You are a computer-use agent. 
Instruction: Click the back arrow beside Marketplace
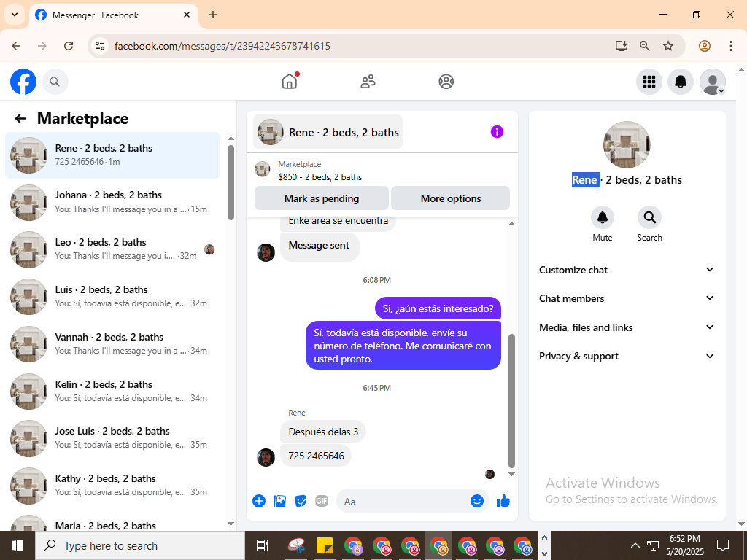pyautogui.click(x=20, y=119)
